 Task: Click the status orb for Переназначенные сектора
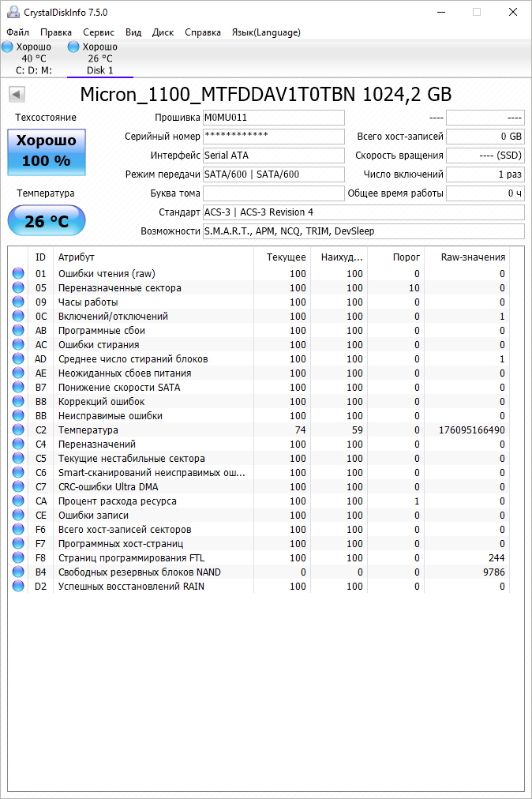click(18, 287)
